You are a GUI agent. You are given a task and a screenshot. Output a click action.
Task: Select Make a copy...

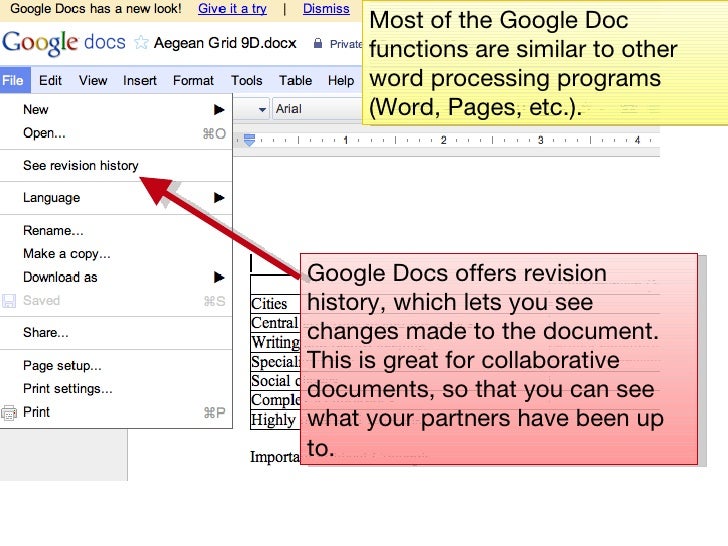(x=116, y=254)
